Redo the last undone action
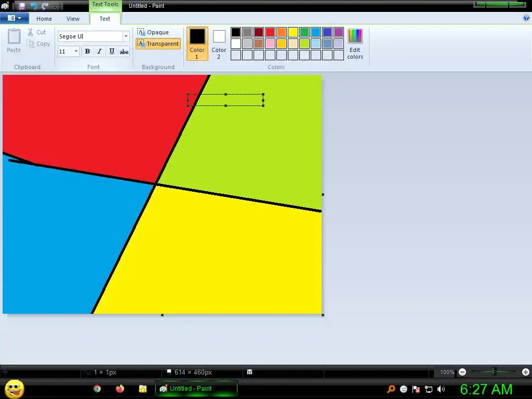The image size is (532, 399). 45,6
